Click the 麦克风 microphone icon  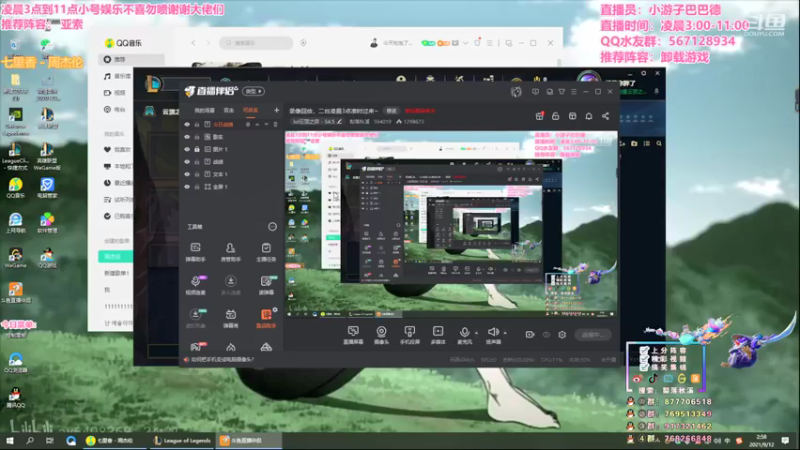[x=464, y=335]
